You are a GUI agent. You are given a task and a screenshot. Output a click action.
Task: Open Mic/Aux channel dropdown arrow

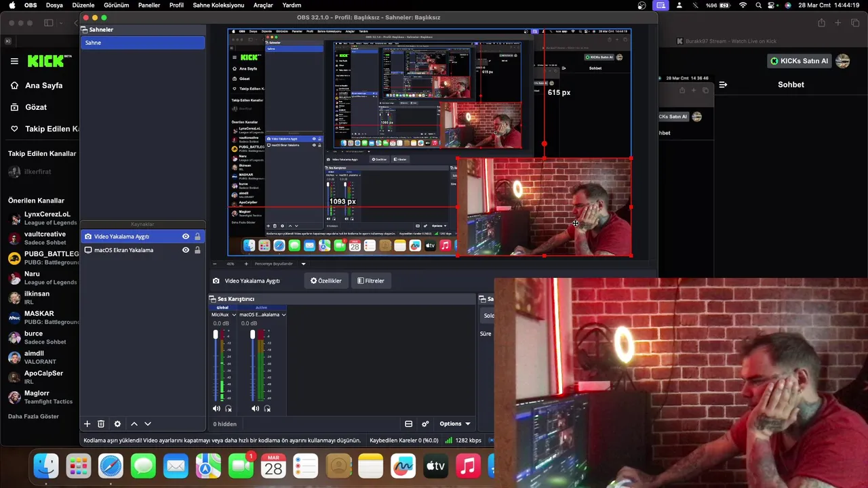click(234, 314)
